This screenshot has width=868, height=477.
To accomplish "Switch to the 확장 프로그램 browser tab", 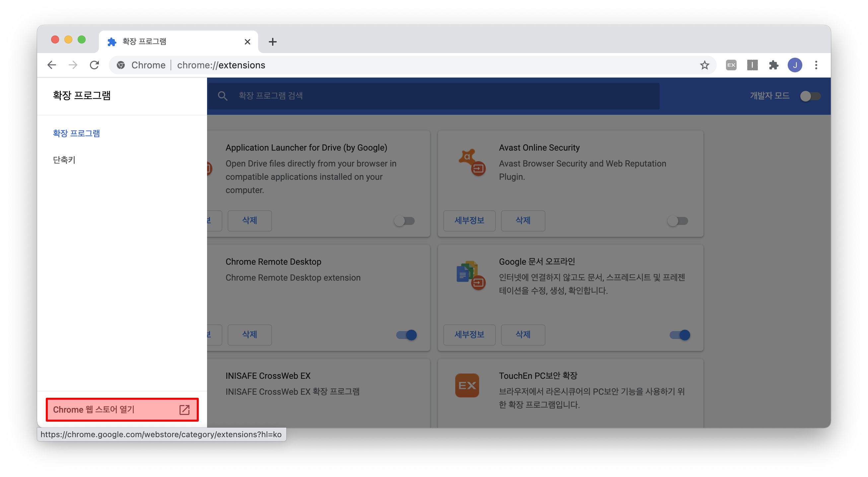I will (179, 42).
